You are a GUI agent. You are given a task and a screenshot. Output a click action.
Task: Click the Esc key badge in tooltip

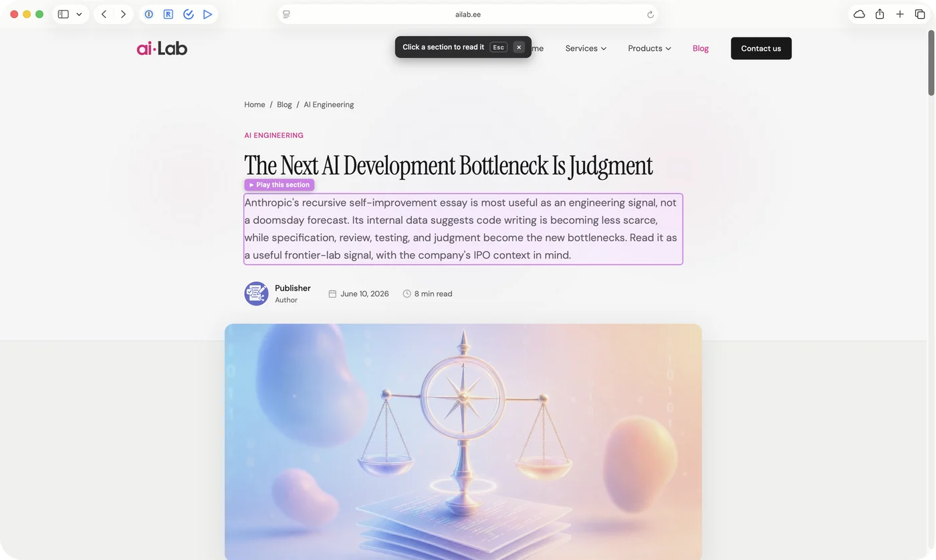tap(499, 47)
